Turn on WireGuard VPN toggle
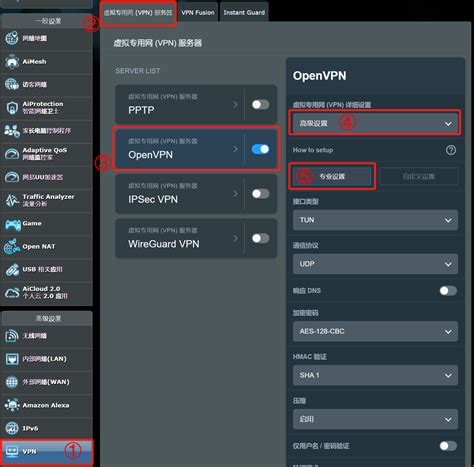 (261, 238)
